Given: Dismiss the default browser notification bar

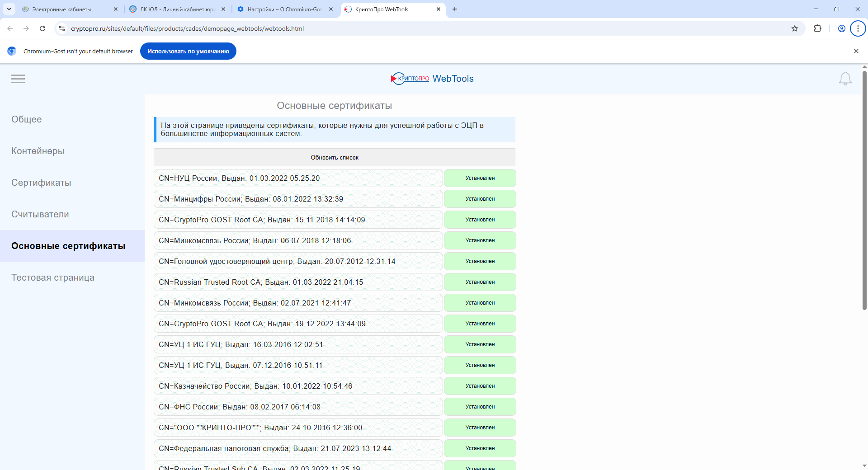Looking at the screenshot, I should click(856, 51).
